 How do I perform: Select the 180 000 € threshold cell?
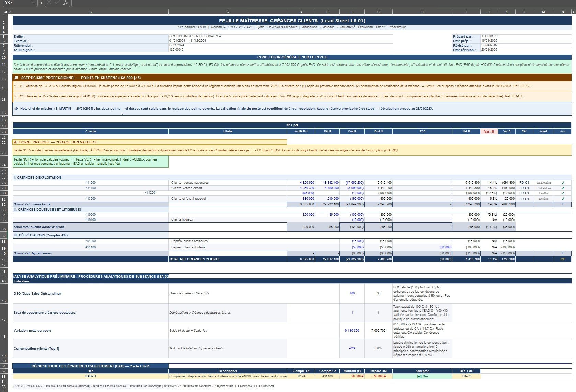(x=280, y=50)
